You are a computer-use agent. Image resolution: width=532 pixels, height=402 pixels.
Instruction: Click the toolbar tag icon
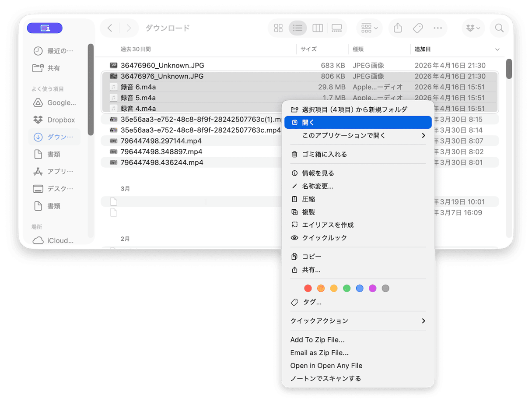click(418, 28)
